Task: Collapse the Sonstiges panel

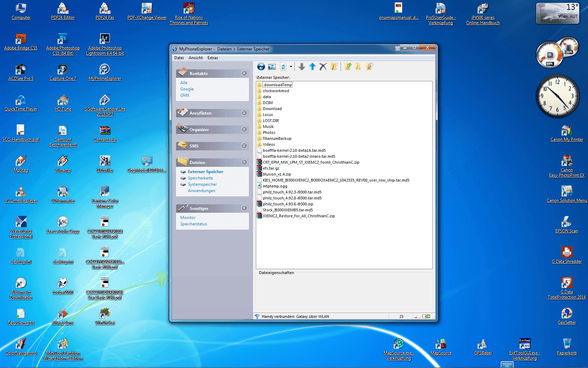Action: click(244, 208)
